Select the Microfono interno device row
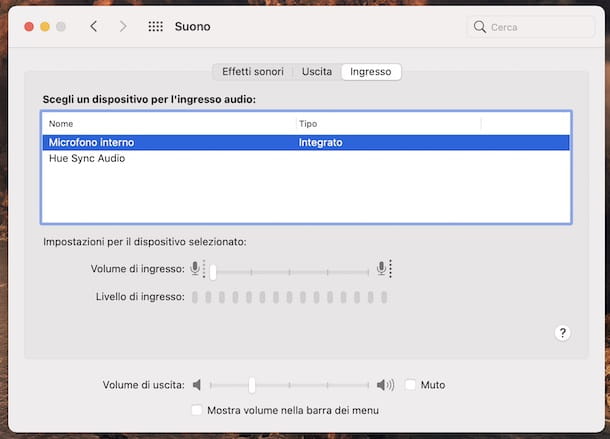 (306, 142)
